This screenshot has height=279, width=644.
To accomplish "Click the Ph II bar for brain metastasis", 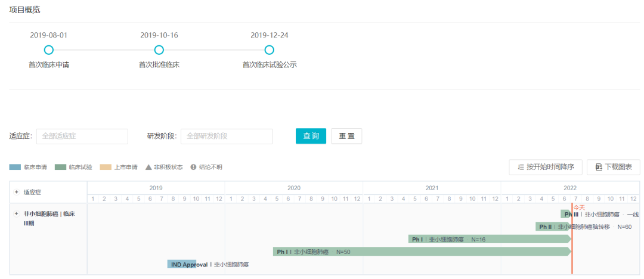I will coord(552,227).
